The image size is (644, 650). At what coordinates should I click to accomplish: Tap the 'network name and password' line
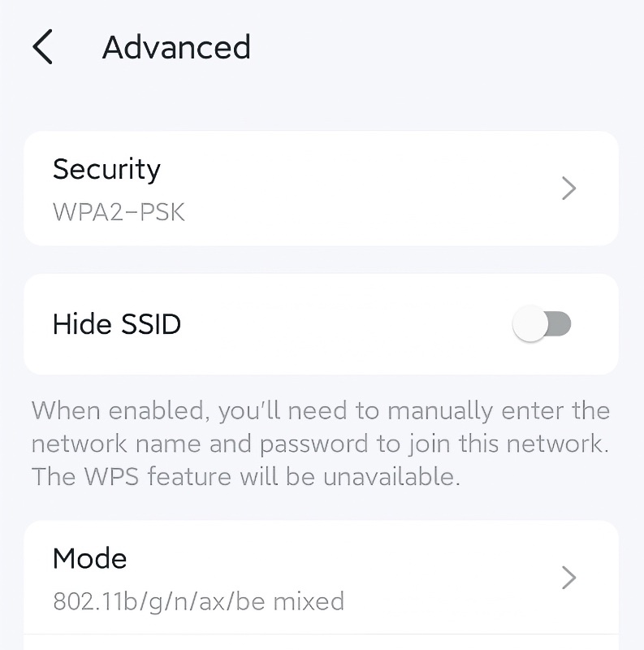[320, 444]
